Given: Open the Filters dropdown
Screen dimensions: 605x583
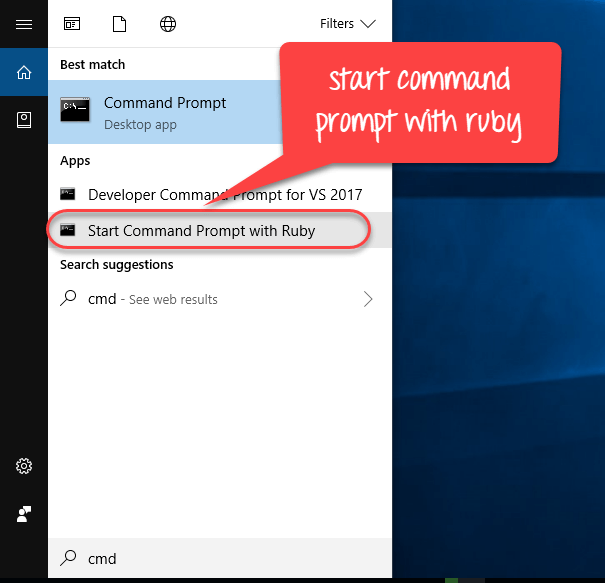Looking at the screenshot, I should click(x=347, y=23).
